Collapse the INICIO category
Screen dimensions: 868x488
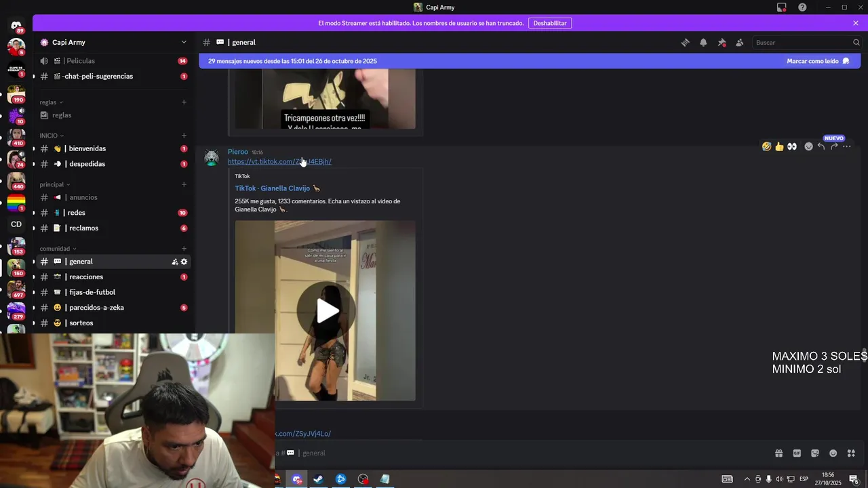(x=52, y=136)
